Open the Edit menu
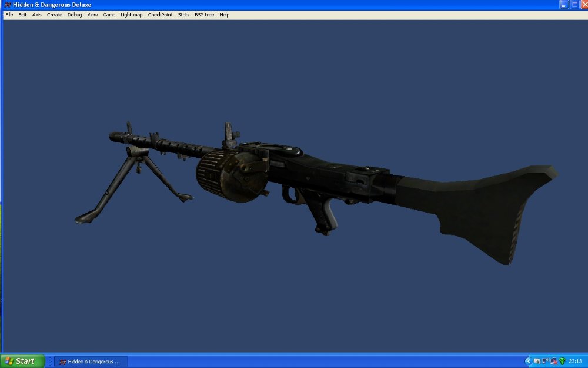588x368 pixels. click(22, 15)
